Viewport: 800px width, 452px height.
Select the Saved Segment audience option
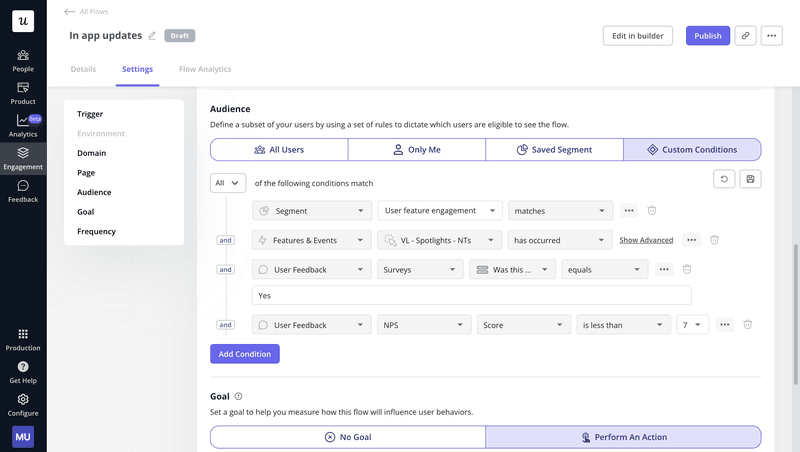pos(555,149)
